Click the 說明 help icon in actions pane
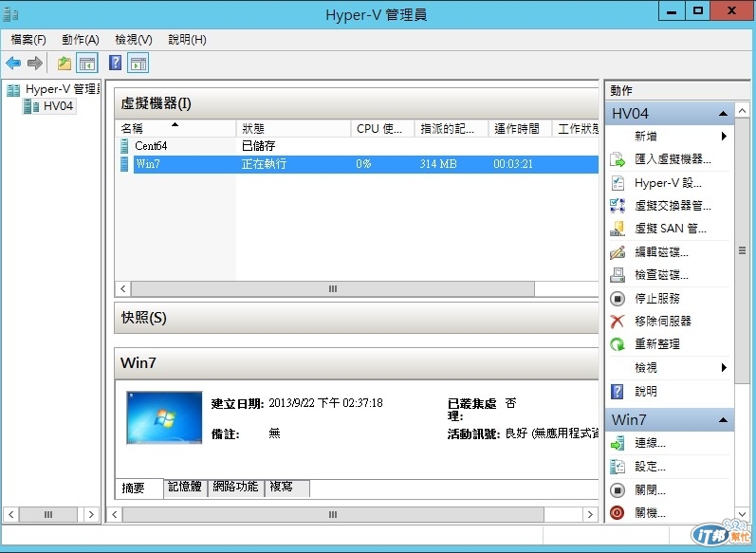 point(618,392)
